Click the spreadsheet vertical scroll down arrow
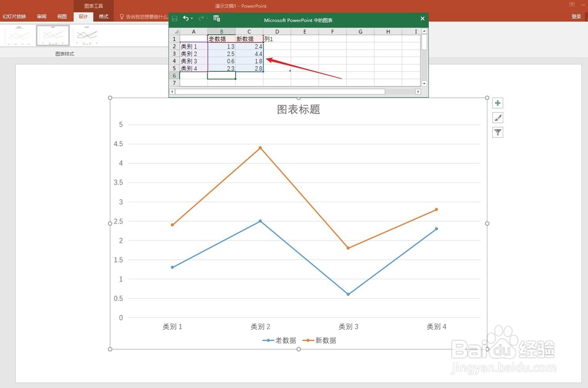Screen dimensions: 588x388 click(x=424, y=83)
